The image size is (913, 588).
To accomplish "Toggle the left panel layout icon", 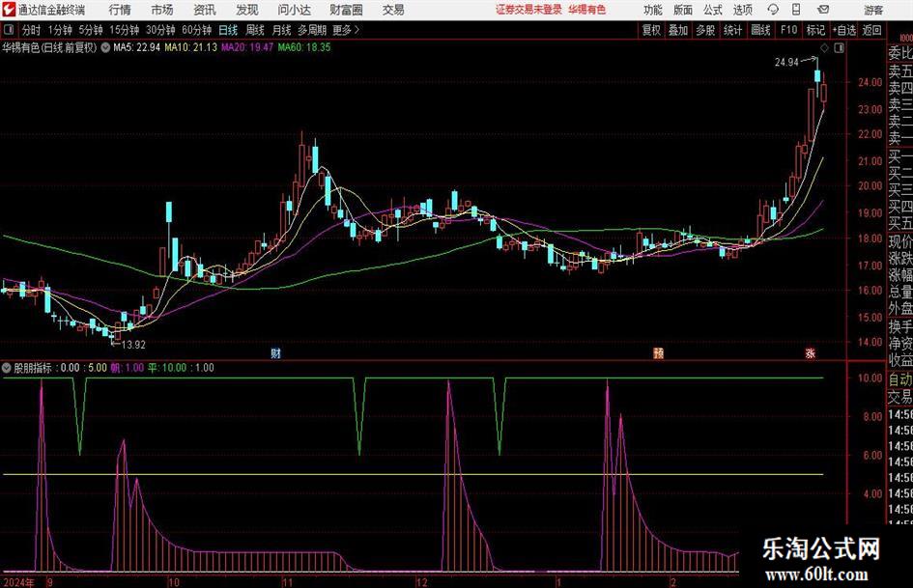I will click(x=10, y=30).
